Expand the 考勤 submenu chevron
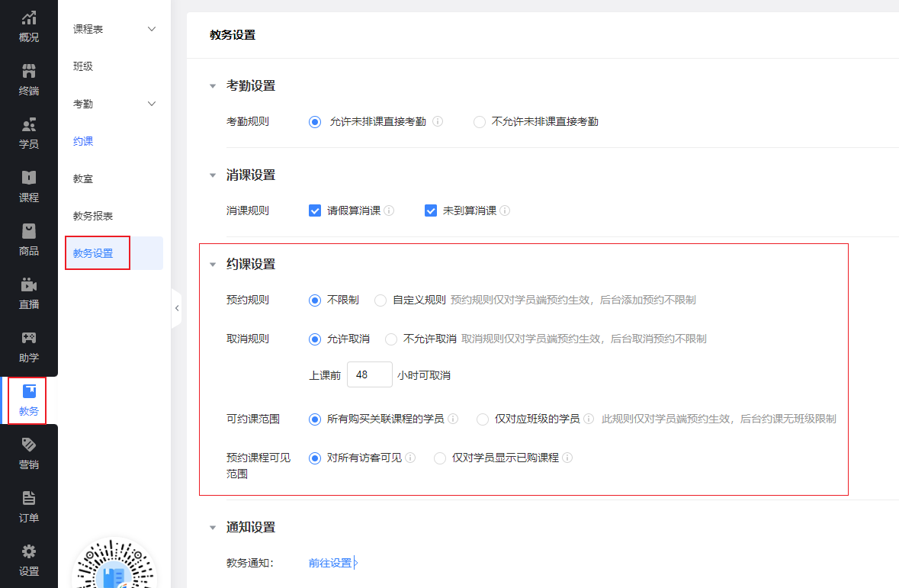Image resolution: width=899 pixels, height=588 pixels. pos(152,104)
